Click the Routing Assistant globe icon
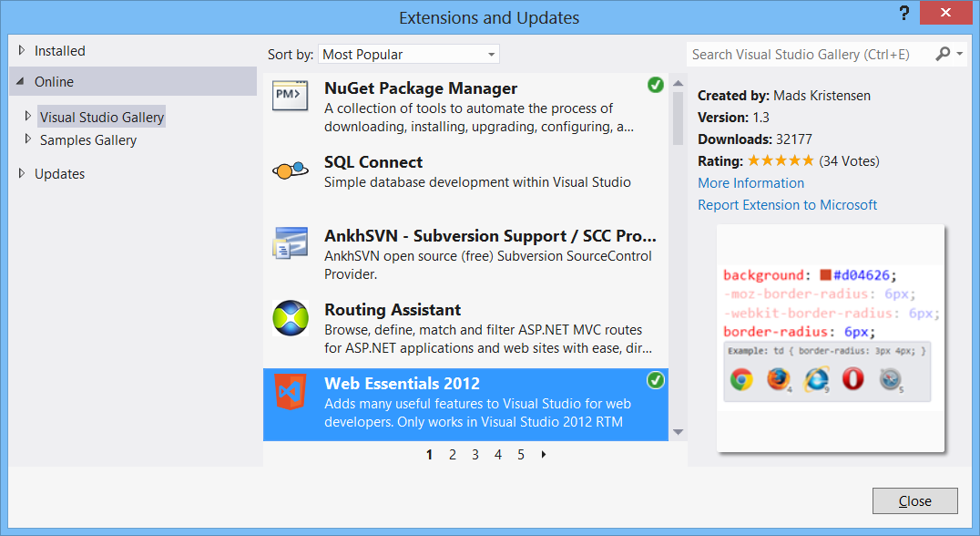980x536 pixels. (x=291, y=318)
